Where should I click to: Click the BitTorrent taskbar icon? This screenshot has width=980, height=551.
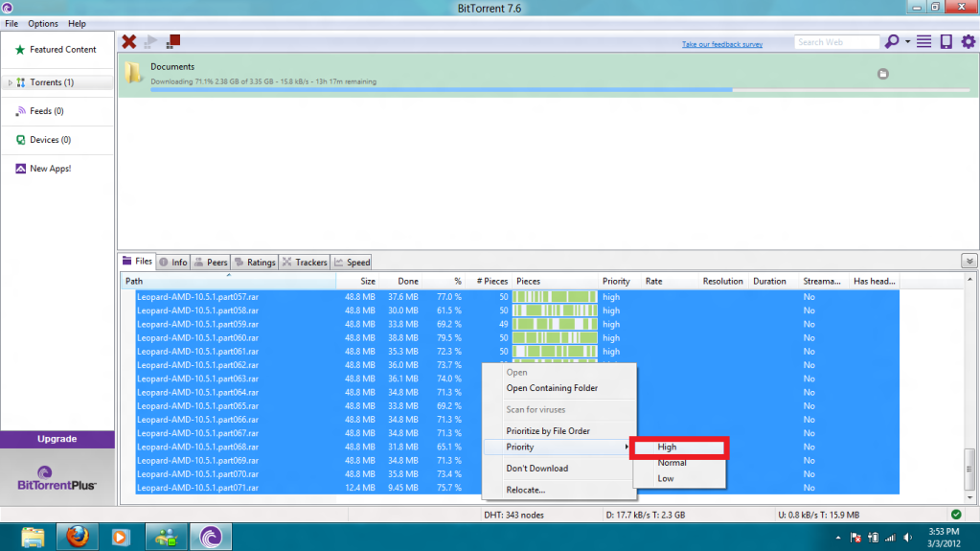[211, 538]
